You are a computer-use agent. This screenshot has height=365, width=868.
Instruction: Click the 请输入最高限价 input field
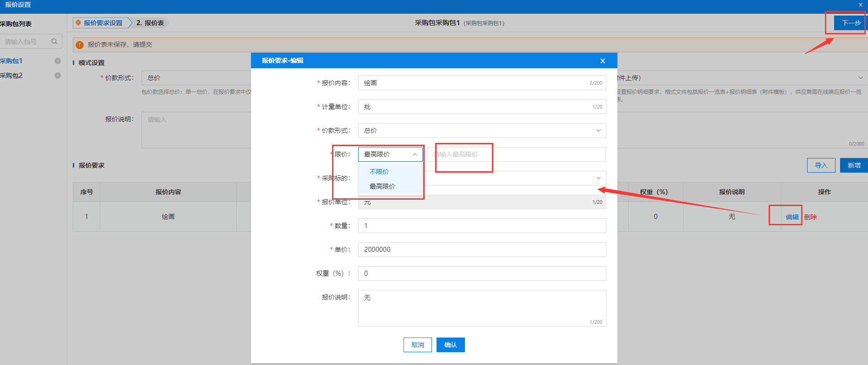(x=517, y=154)
